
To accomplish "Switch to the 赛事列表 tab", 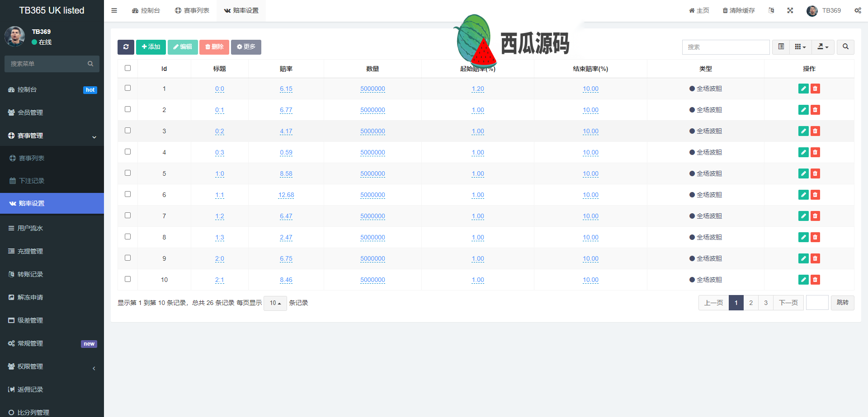I will [x=192, y=10].
